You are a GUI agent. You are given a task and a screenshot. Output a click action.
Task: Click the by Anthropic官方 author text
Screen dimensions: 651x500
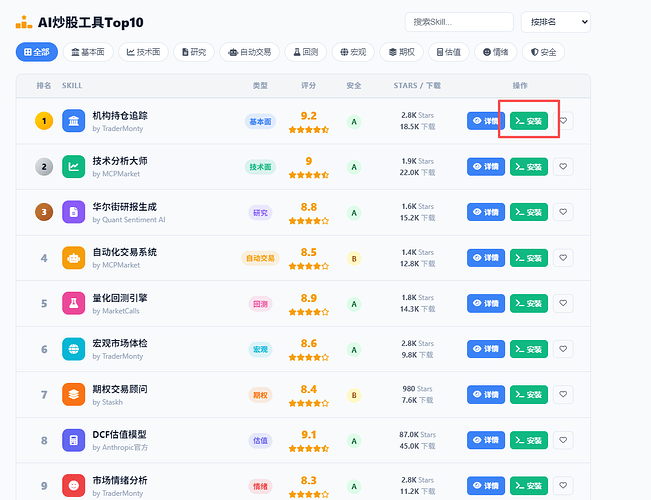click(120, 447)
